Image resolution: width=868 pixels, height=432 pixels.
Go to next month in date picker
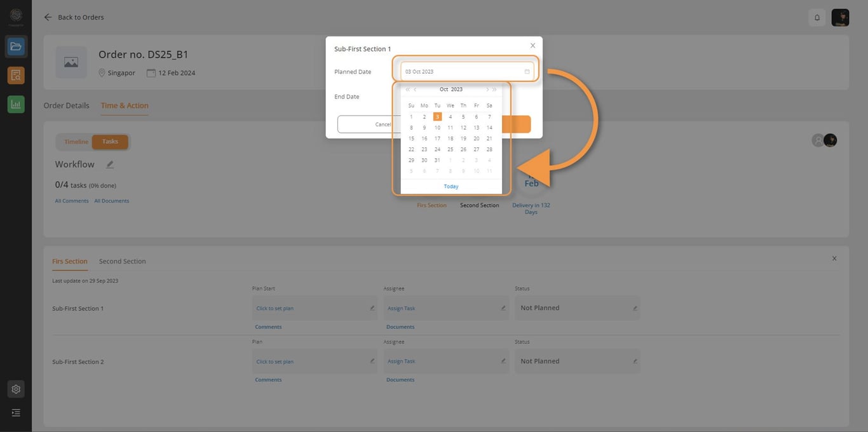(x=487, y=90)
